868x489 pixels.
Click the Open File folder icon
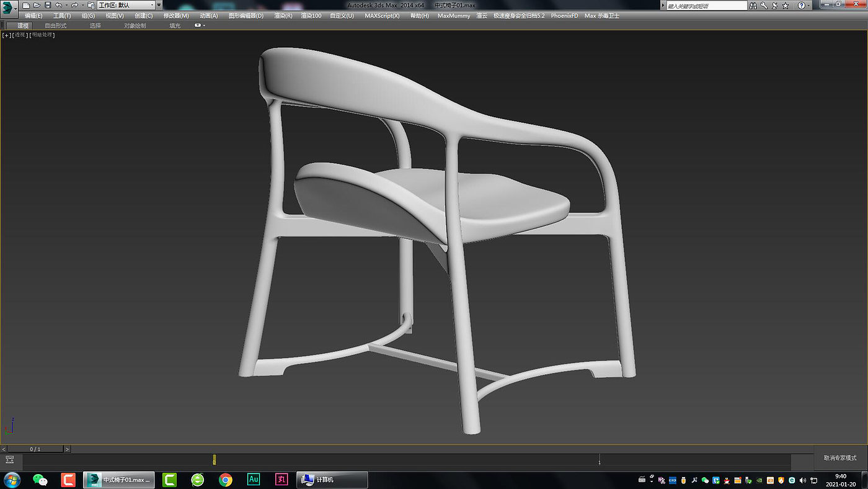(37, 5)
